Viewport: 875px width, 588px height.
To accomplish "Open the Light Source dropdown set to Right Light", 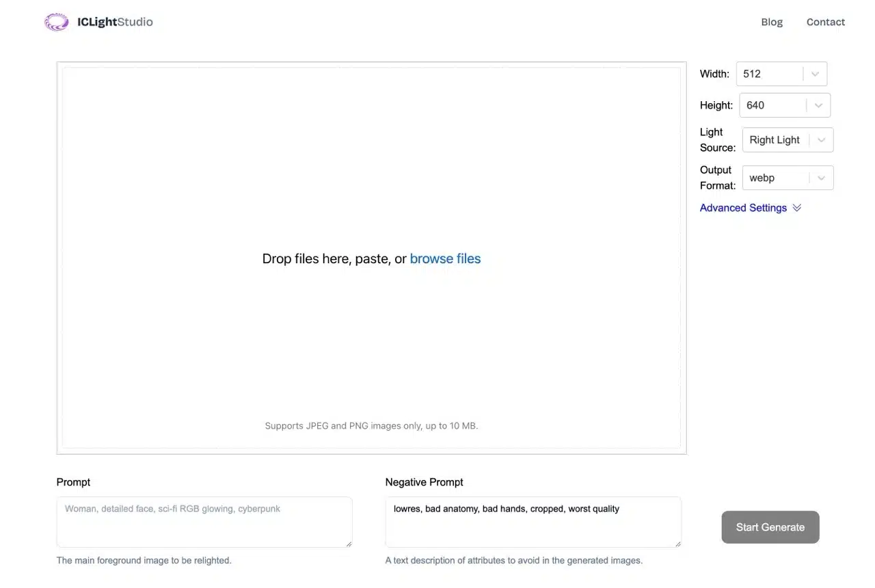I will coord(775,140).
